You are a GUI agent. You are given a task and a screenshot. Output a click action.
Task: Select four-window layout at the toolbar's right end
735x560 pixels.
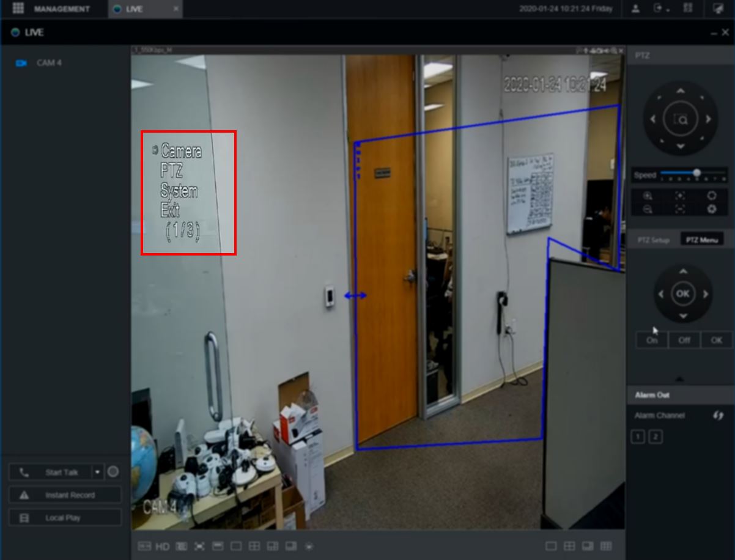pos(569,547)
